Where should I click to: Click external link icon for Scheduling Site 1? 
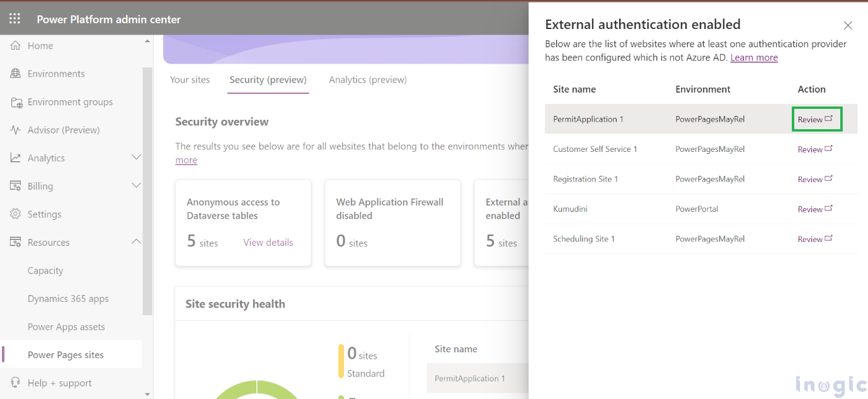829,238
